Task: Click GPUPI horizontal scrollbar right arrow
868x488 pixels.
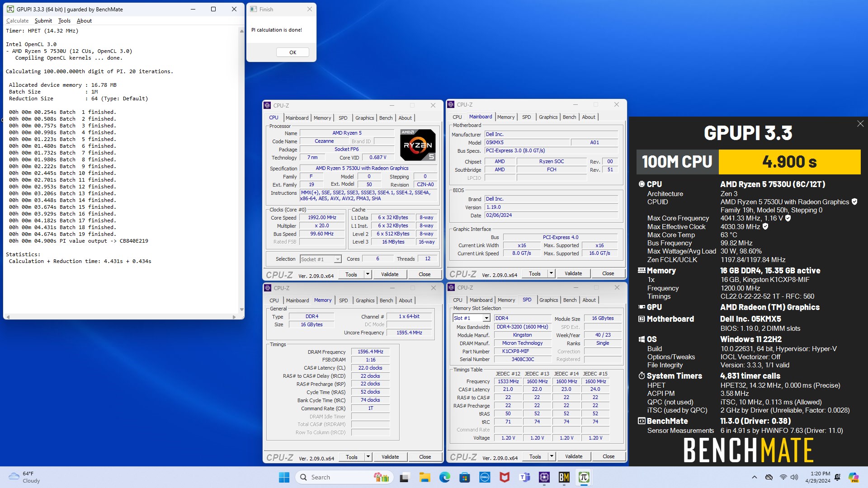Action: tap(234, 317)
